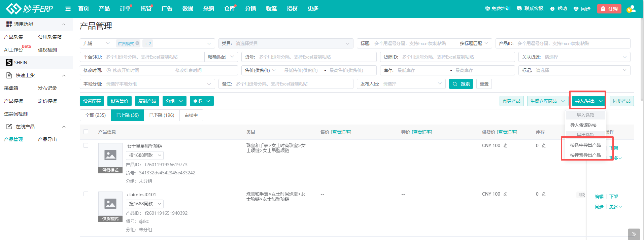This screenshot has width=644, height=240.
Task: Click the hamburger menu collapse icon
Action: coord(68,9)
